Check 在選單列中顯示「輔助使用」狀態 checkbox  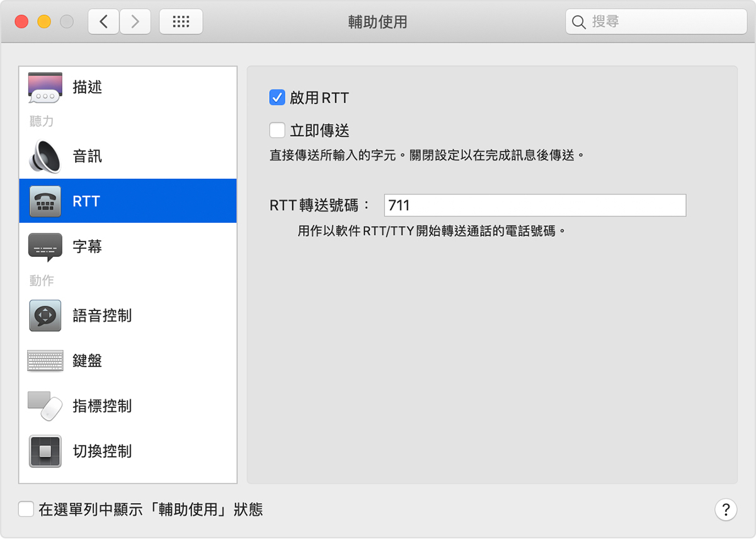point(26,509)
